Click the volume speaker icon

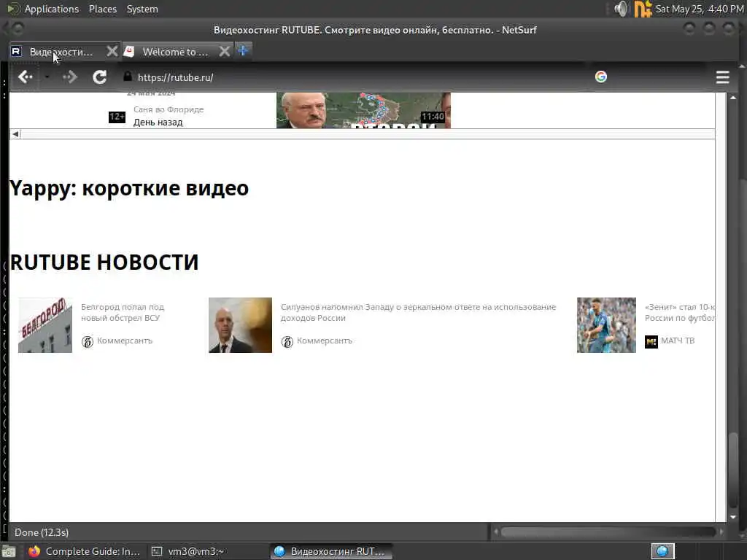(621, 9)
